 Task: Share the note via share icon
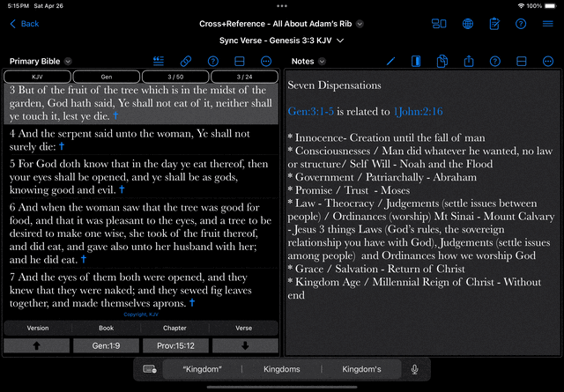(x=469, y=61)
